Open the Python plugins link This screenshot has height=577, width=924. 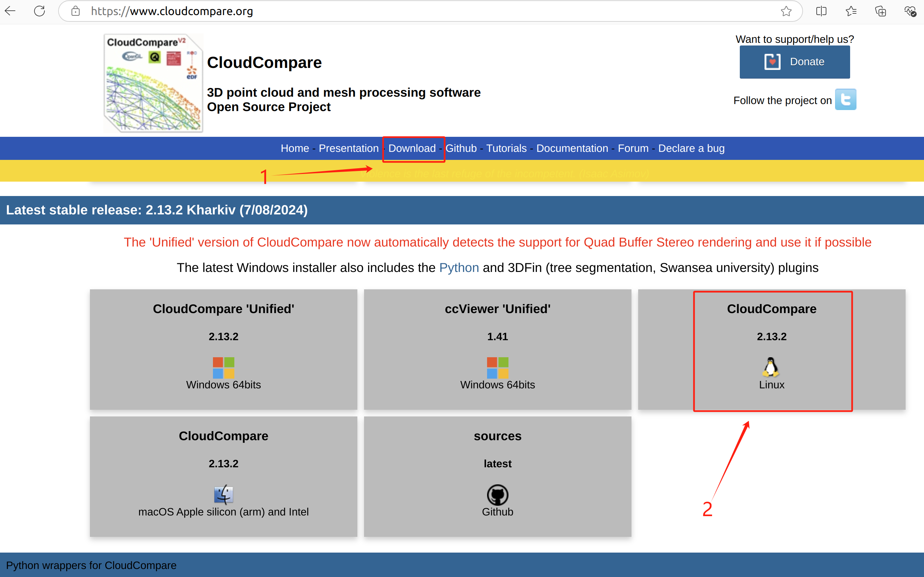(459, 268)
